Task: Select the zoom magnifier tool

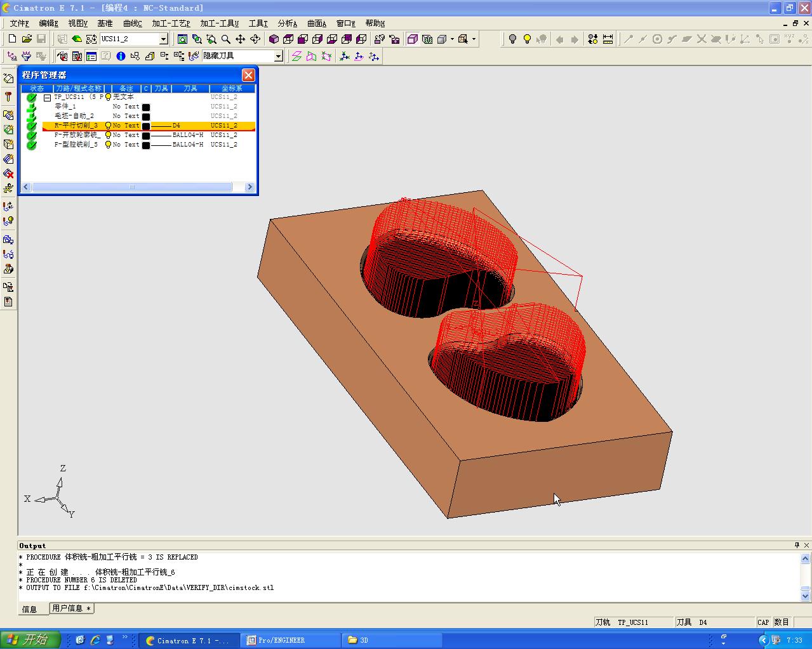Action: [x=225, y=39]
